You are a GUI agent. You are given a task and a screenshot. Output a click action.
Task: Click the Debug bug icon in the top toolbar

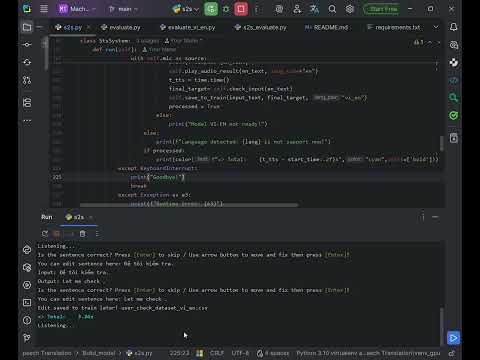(226, 9)
